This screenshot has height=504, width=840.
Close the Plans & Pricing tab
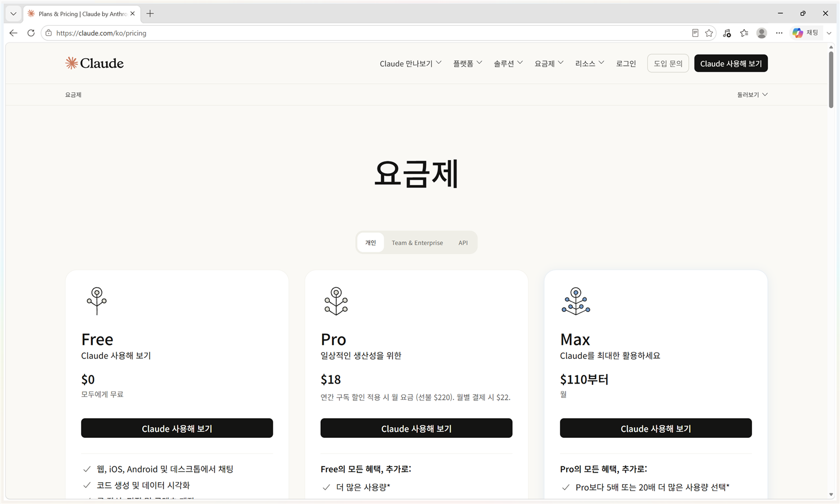(x=133, y=13)
